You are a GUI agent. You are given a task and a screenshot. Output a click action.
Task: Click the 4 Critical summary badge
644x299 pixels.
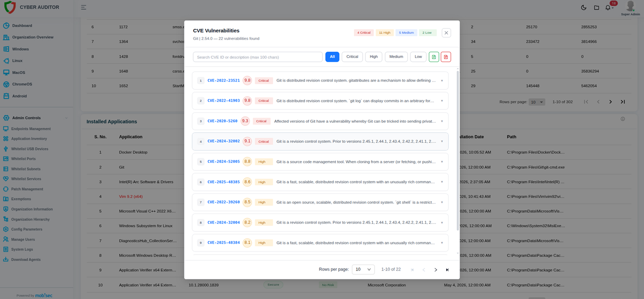364,33
